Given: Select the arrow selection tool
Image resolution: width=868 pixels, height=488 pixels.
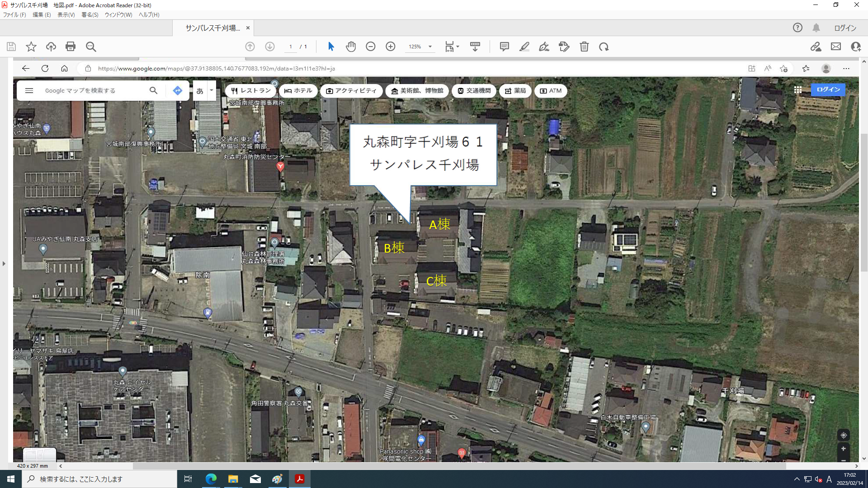Looking at the screenshot, I should (x=331, y=47).
